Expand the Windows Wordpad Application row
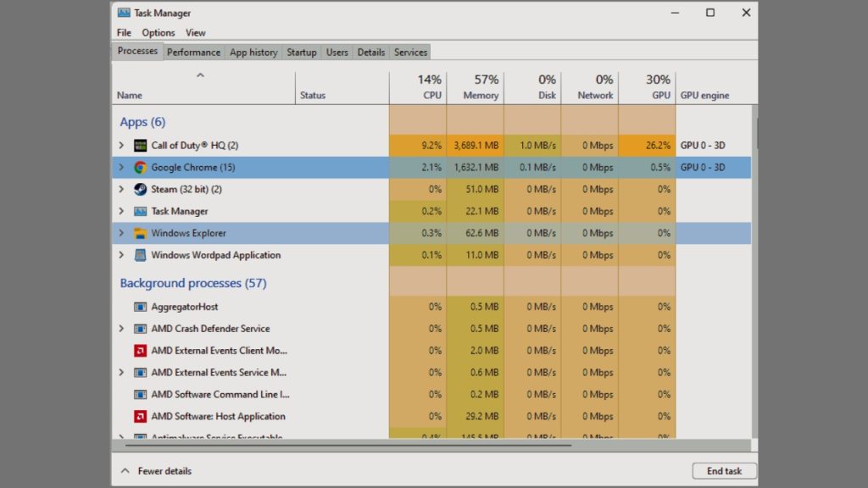 tap(121, 255)
